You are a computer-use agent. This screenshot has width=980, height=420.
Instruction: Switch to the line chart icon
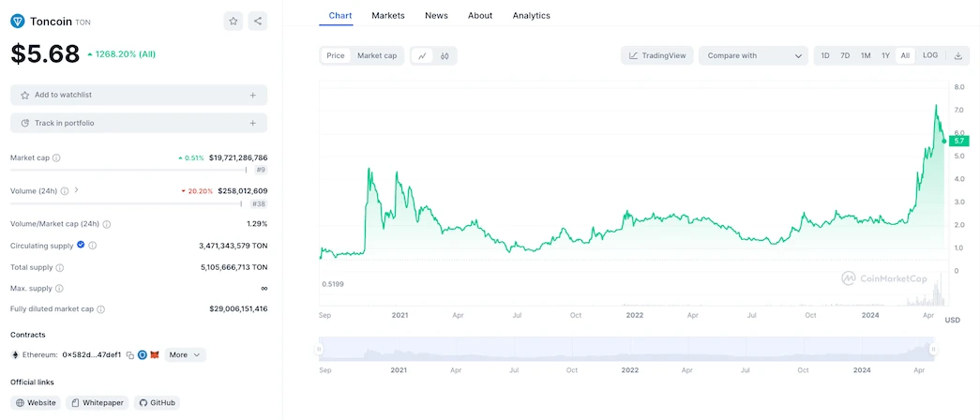(423, 55)
